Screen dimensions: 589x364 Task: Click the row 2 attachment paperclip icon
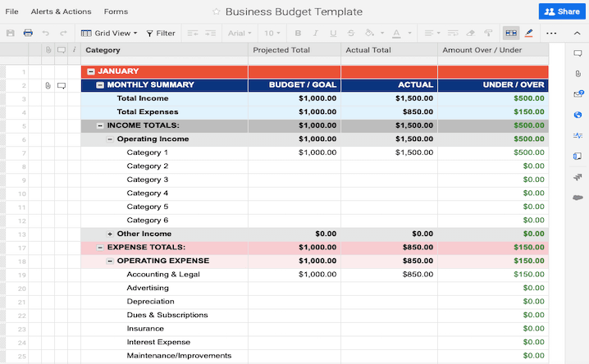pos(48,85)
